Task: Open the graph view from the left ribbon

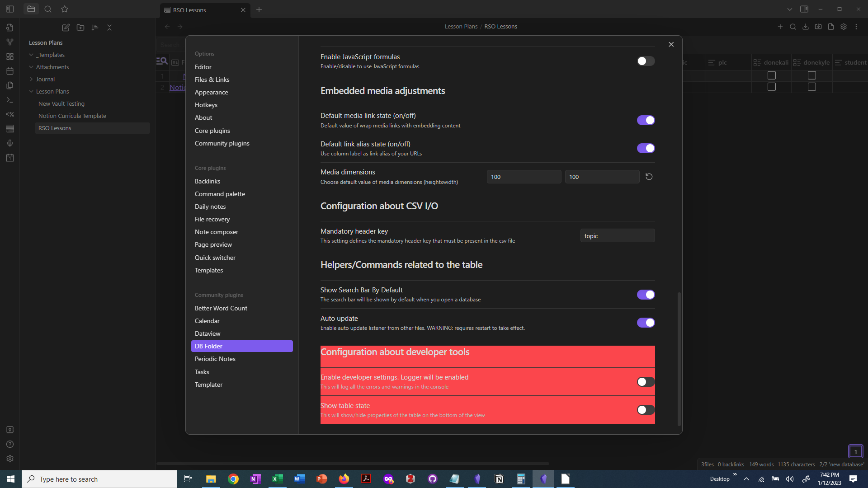Action: click(x=10, y=42)
